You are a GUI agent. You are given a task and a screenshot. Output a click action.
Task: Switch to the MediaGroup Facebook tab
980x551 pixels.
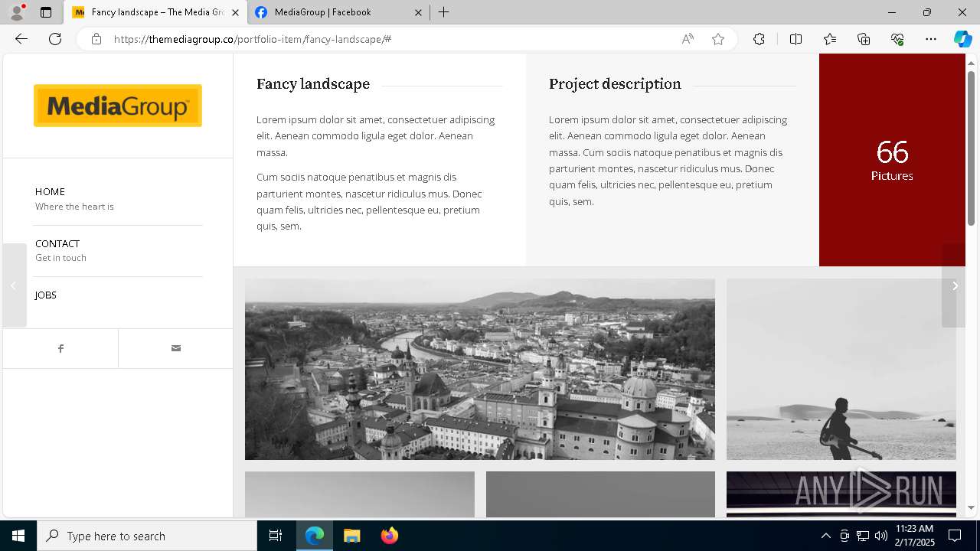340,12
